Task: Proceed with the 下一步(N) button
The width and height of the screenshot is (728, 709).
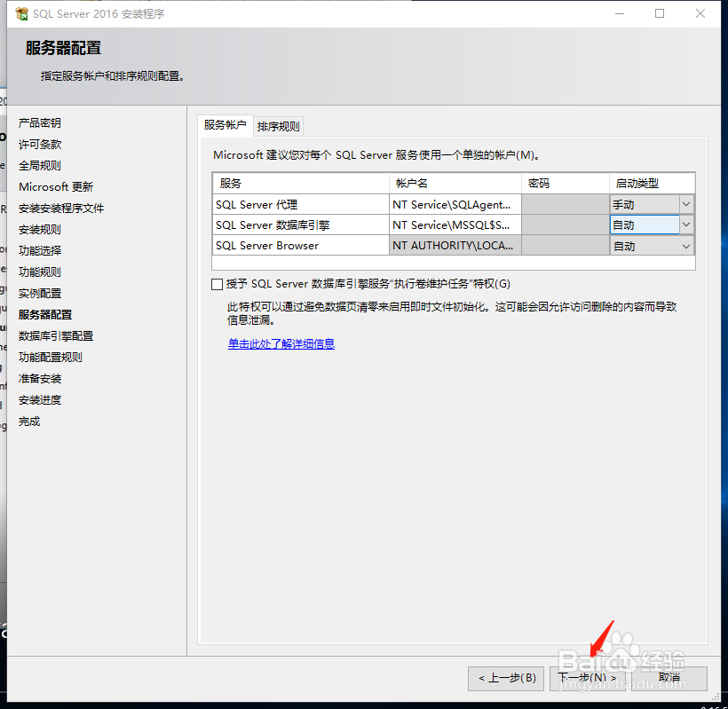Action: [588, 678]
